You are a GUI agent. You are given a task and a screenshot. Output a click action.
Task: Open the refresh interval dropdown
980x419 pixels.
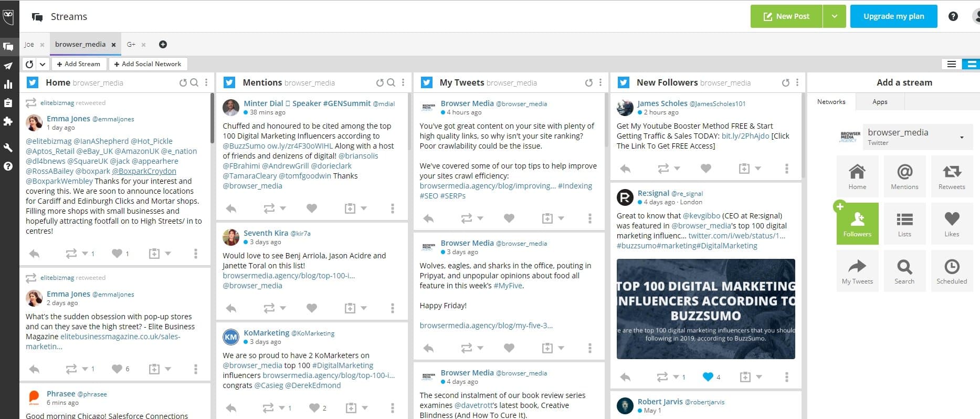(x=42, y=64)
